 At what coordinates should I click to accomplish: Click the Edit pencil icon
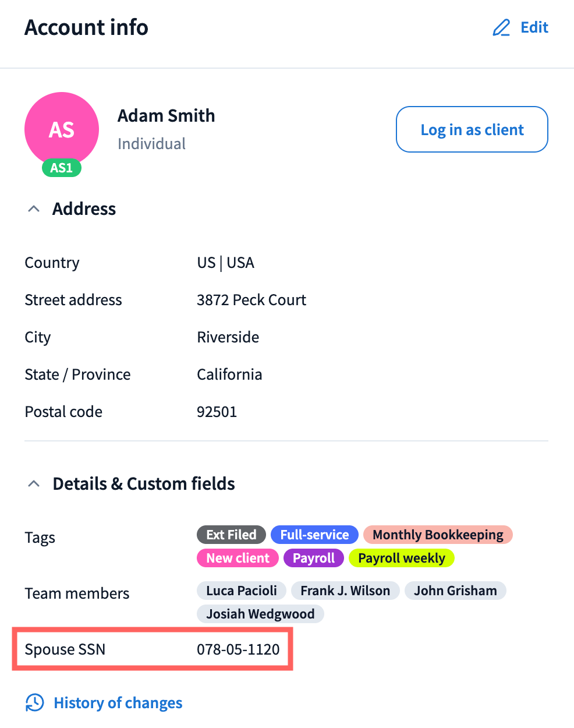[501, 27]
